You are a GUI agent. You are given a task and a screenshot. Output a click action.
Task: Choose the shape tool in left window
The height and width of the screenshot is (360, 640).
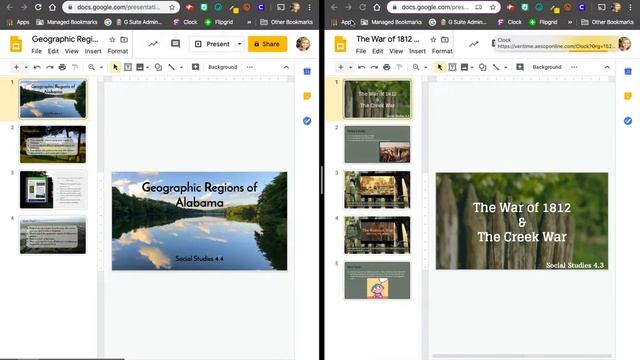pos(158,67)
